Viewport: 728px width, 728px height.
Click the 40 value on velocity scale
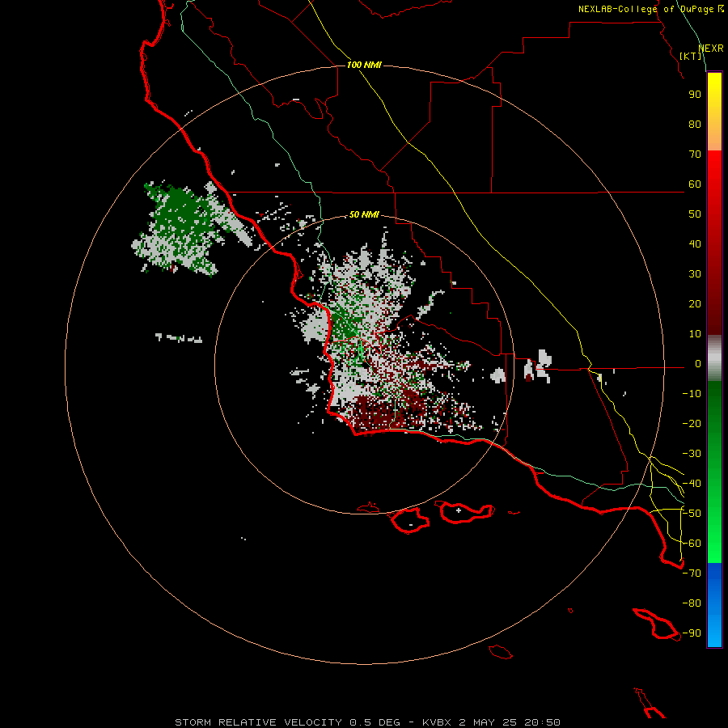click(695, 243)
